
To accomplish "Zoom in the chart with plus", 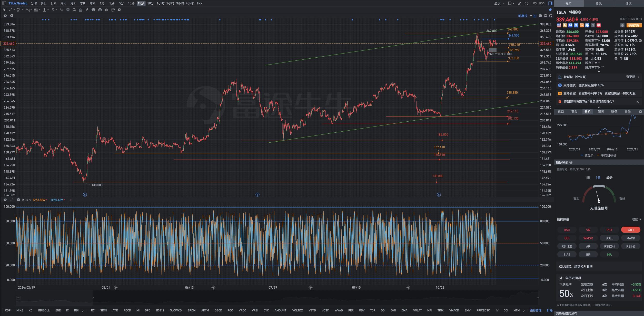I will 551,16.
